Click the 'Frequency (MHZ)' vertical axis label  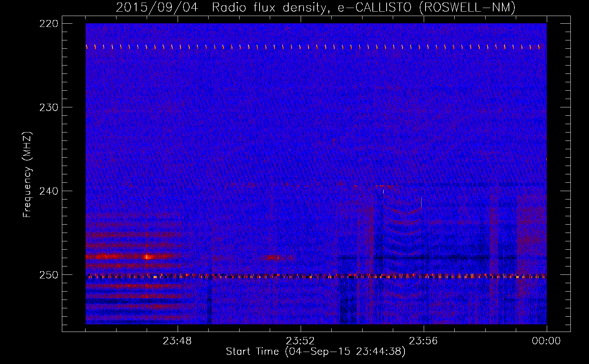pyautogui.click(x=27, y=174)
